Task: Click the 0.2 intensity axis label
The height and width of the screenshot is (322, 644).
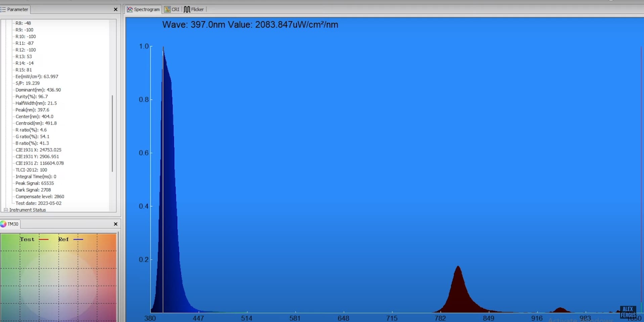Action: [144, 260]
